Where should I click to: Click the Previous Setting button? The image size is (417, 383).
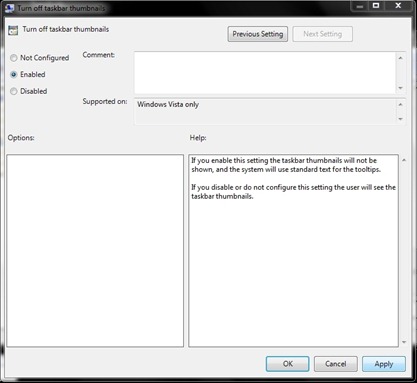(258, 34)
